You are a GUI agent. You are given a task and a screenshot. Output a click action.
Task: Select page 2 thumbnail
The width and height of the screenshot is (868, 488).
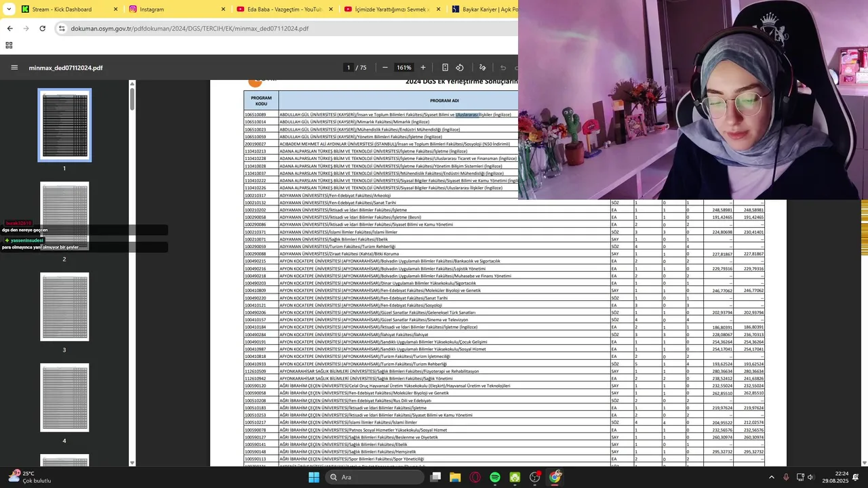point(64,216)
